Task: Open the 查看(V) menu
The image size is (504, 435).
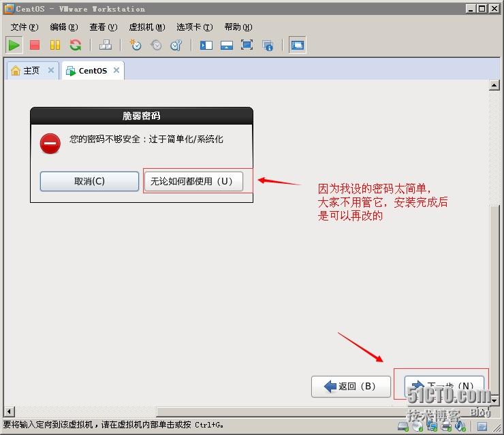Action: click(x=104, y=27)
